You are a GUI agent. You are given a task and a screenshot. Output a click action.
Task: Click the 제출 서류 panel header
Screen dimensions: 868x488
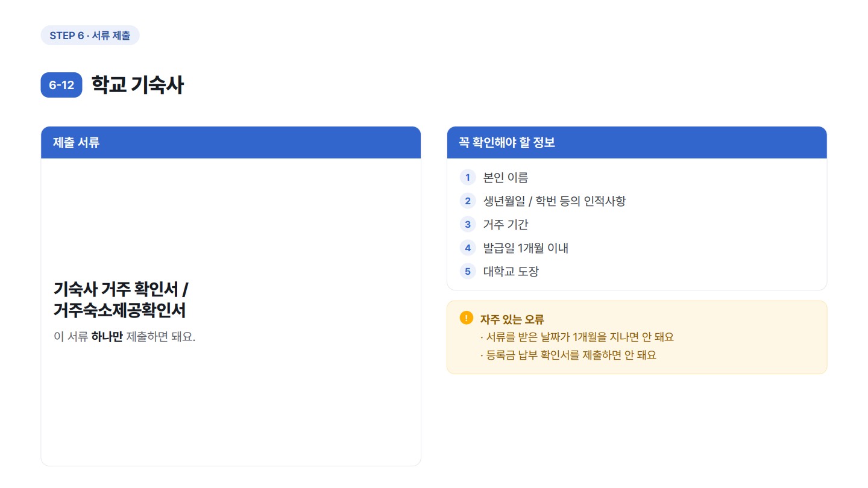point(231,143)
